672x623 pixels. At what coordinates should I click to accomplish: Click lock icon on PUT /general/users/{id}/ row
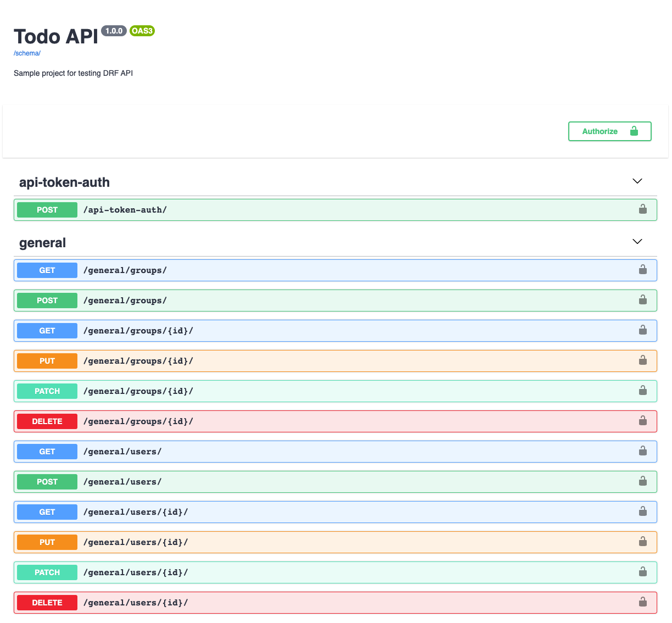(642, 542)
